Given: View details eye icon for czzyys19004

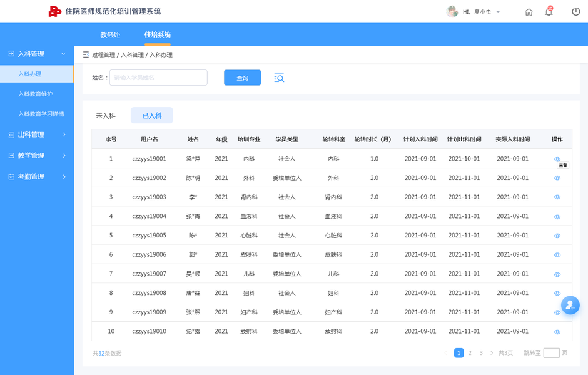Looking at the screenshot, I should (x=557, y=217).
